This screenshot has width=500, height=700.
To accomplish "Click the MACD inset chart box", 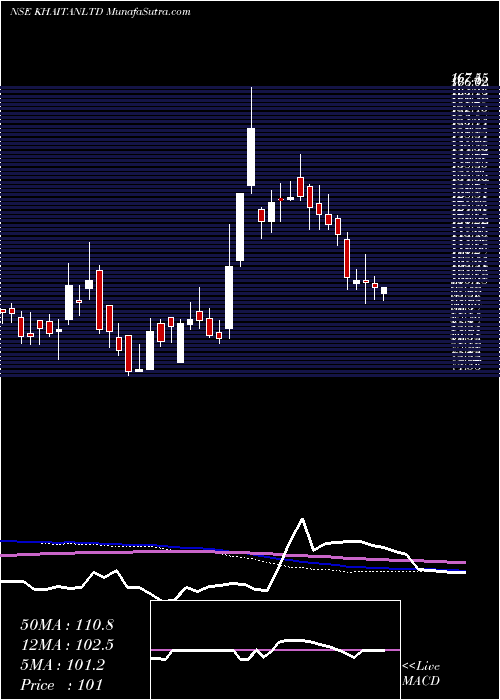I will pos(275,650).
